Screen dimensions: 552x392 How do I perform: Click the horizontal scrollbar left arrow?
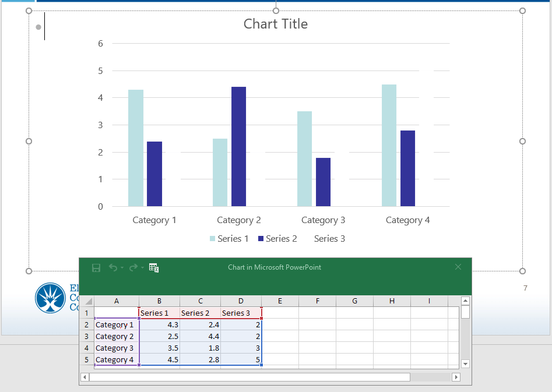85,377
